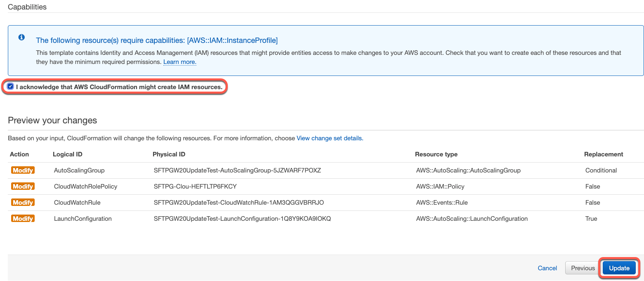Open View change set details link
Viewport: 644px width, 281px height.
329,138
